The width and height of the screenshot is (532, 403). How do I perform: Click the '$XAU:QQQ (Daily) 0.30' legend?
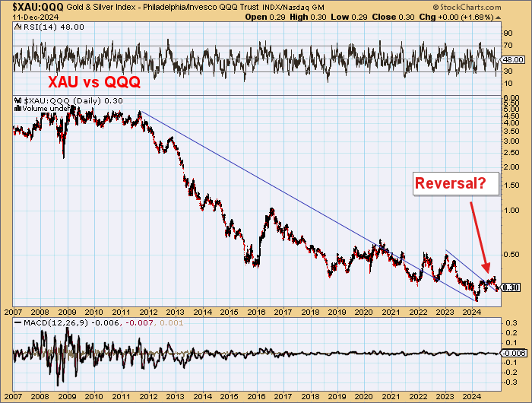click(73, 101)
